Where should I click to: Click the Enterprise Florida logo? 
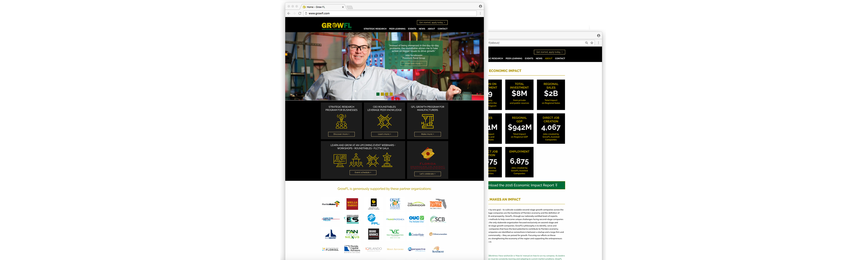point(331,250)
